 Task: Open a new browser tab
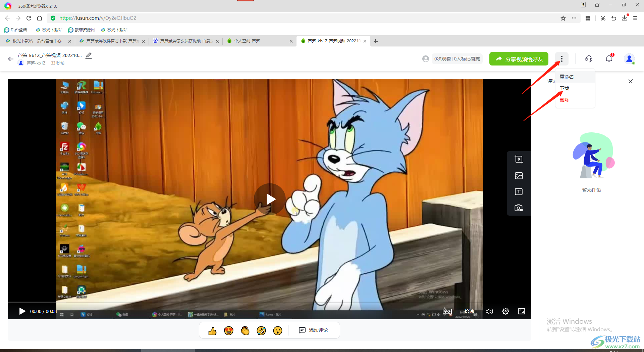coord(376,41)
